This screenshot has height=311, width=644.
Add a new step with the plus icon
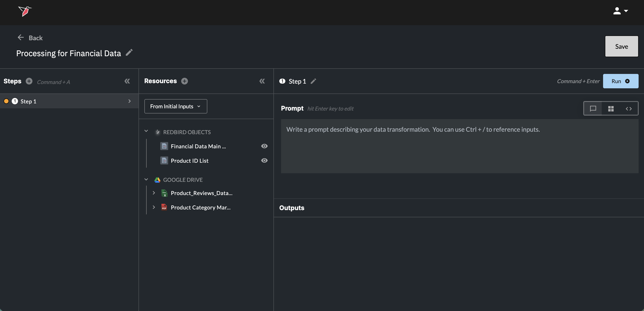click(29, 81)
